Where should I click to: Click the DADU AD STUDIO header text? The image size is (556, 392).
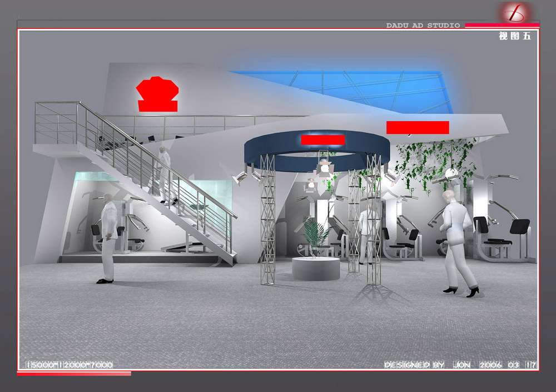pyautogui.click(x=423, y=26)
